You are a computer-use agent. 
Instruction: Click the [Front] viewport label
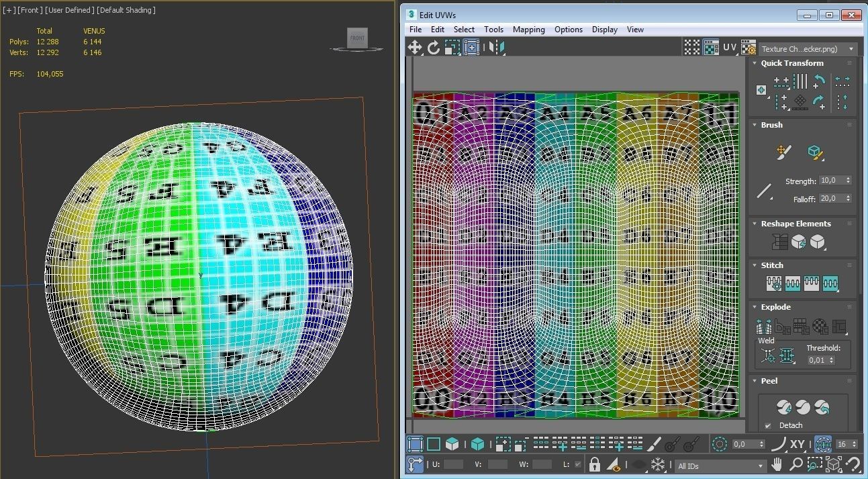point(30,10)
